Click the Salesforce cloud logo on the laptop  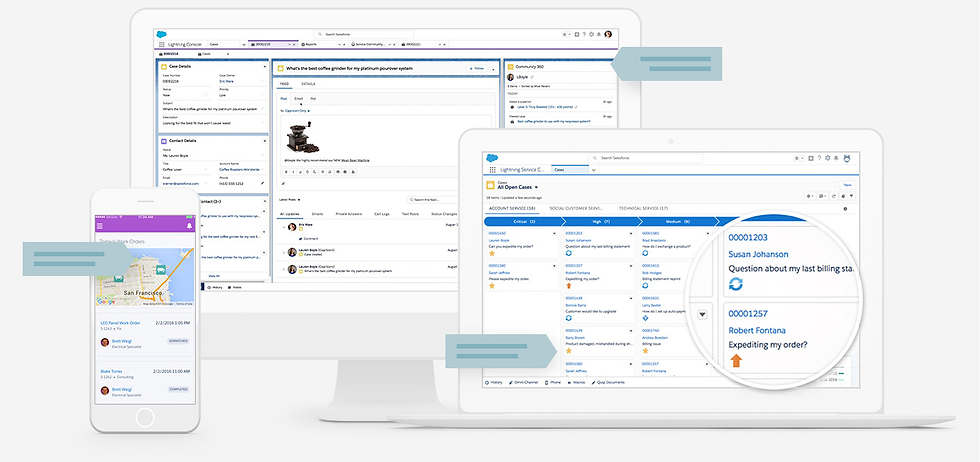tap(492, 158)
